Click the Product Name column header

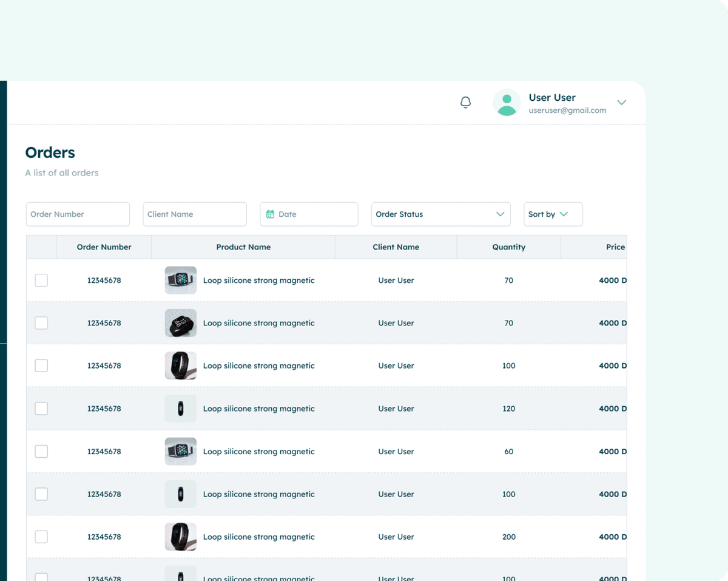point(243,246)
